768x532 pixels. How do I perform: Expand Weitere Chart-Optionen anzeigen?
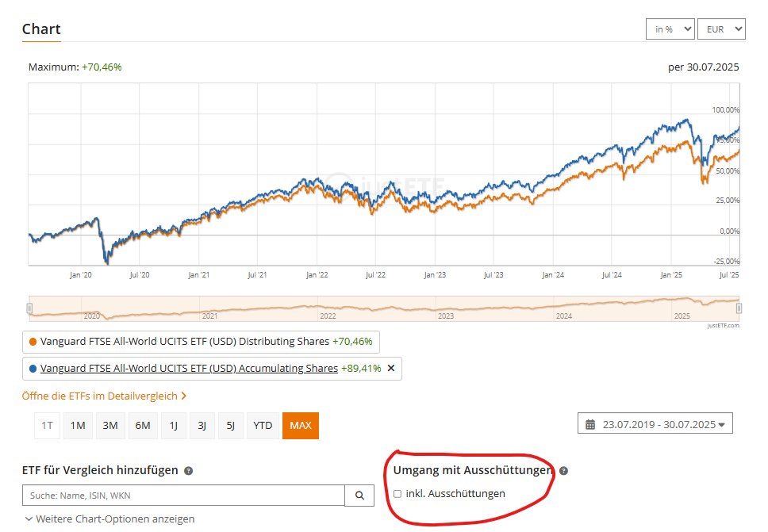click(109, 519)
